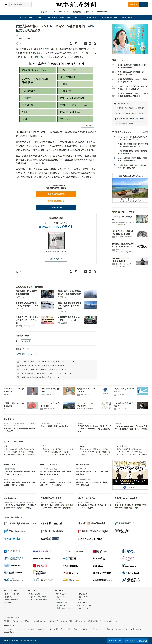Screen dimensions: 152x644
Task: Expand the ビジネス navigation dropdown
Action: 40,18
